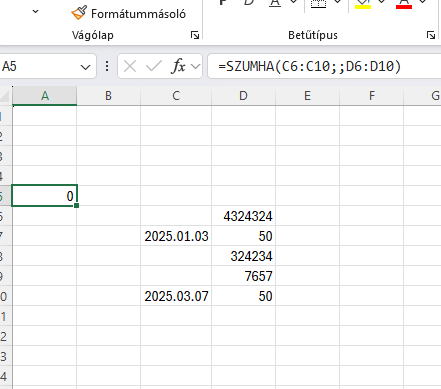Image resolution: width=441 pixels, height=389 pixels.
Task: Click the three-dot handle beside the name box
Action: [x=107, y=66]
